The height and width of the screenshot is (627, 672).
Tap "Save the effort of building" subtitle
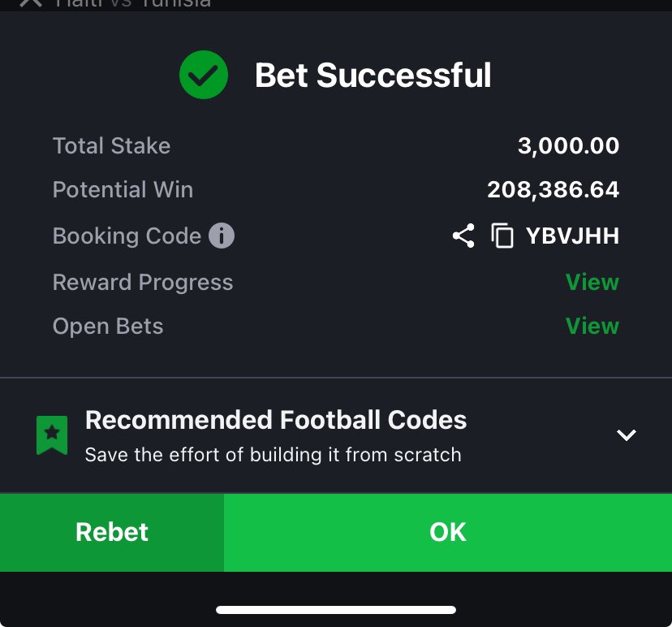pos(273,455)
